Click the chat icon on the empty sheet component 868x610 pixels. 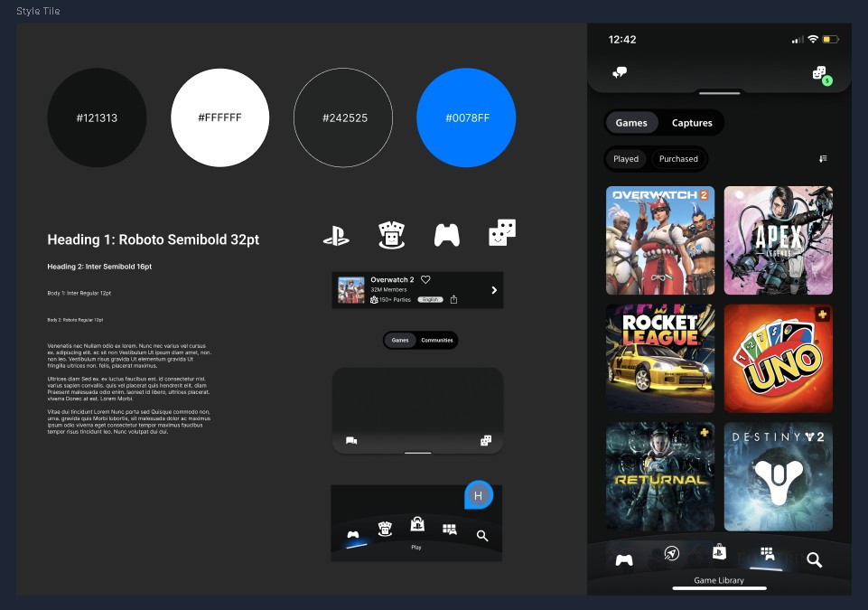351,441
